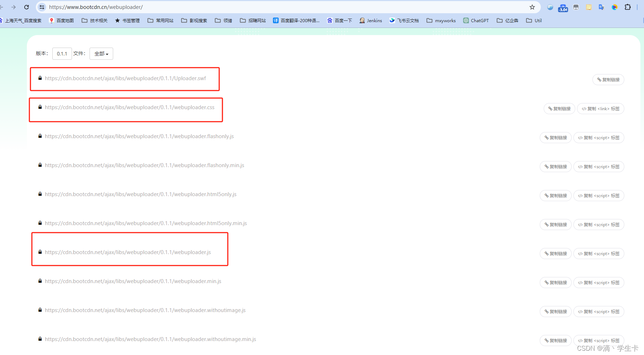
Task: Click the webuploader.css CDN link
Action: [130, 107]
